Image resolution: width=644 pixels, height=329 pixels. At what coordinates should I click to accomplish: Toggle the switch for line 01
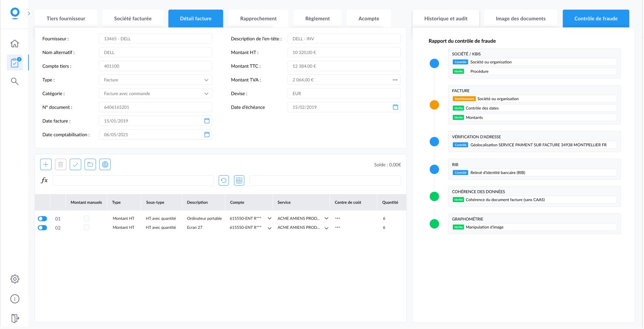42,219
